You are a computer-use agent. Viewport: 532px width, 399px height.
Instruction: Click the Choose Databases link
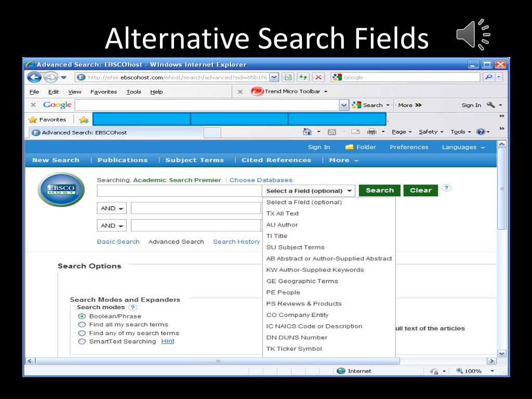[261, 180]
